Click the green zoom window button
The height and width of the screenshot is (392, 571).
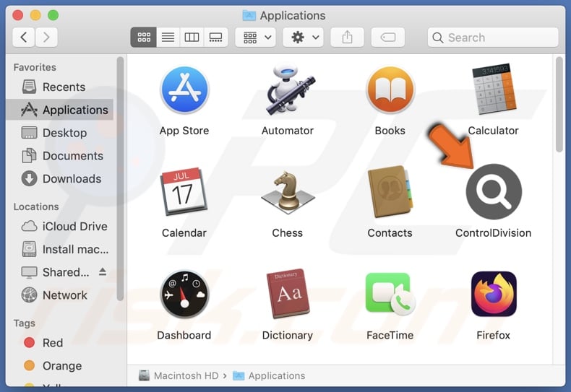click(53, 15)
